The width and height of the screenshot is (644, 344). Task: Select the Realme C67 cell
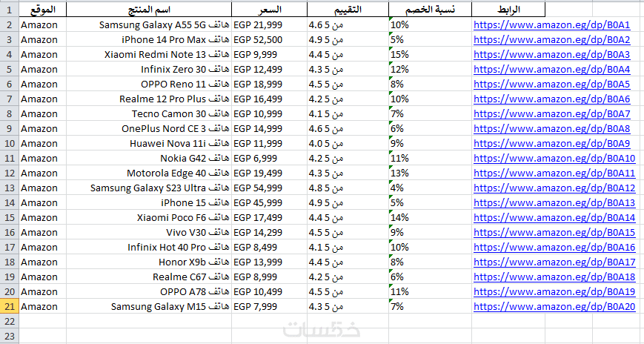149,277
